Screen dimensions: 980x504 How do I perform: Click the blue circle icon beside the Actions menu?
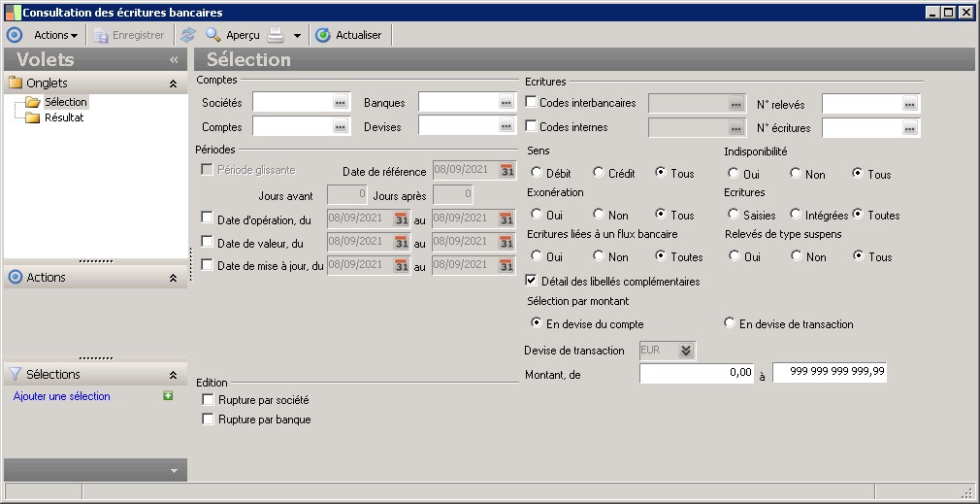tap(14, 35)
